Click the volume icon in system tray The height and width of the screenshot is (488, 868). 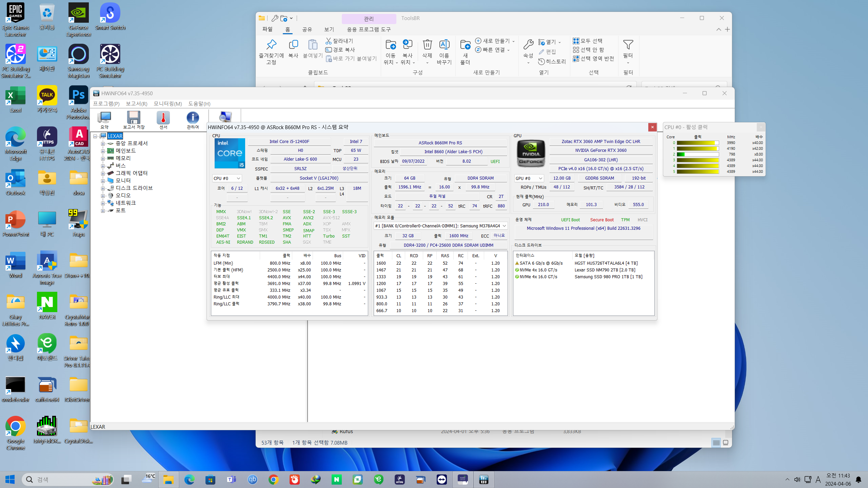coord(797,480)
